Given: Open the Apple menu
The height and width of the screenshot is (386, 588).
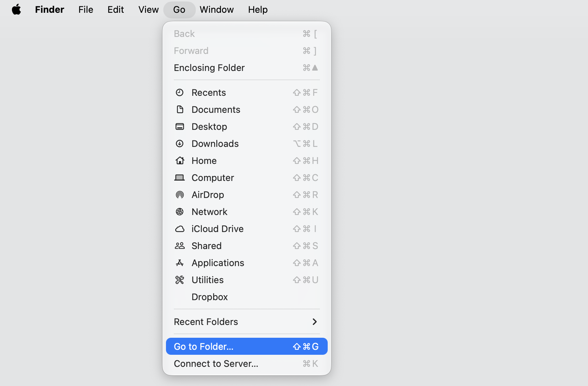Looking at the screenshot, I should pyautogui.click(x=16, y=10).
